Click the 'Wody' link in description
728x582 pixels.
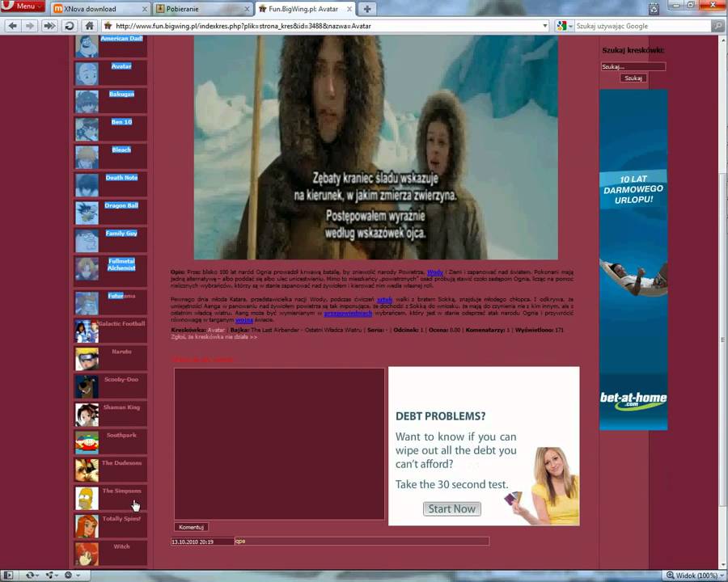coord(435,273)
